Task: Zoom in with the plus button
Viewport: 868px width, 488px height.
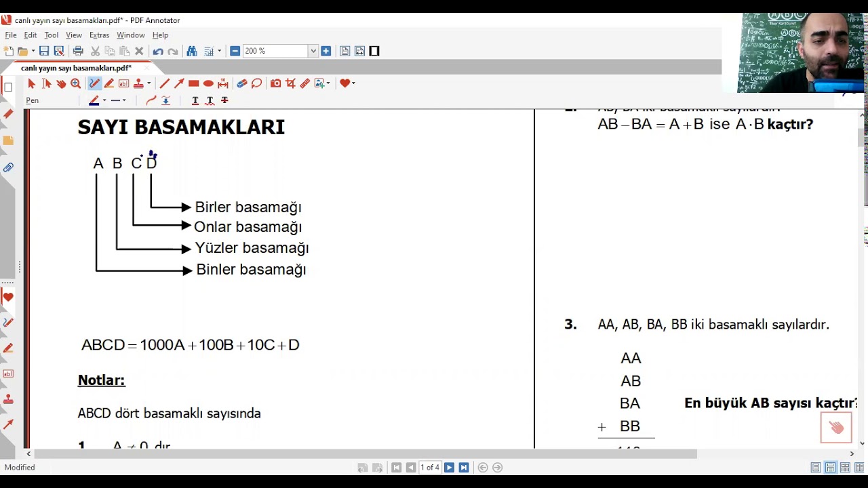Action: (326, 51)
